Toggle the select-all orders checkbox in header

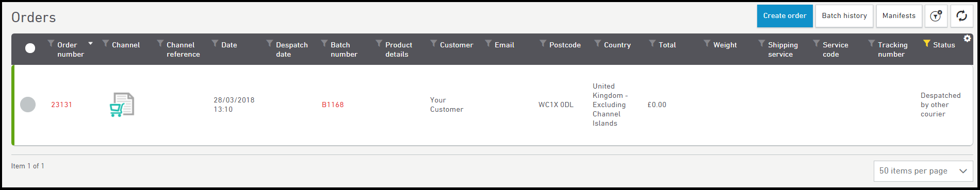tap(30, 48)
